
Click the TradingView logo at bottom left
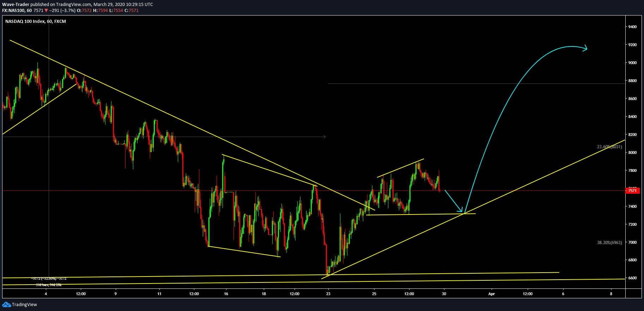point(20,304)
